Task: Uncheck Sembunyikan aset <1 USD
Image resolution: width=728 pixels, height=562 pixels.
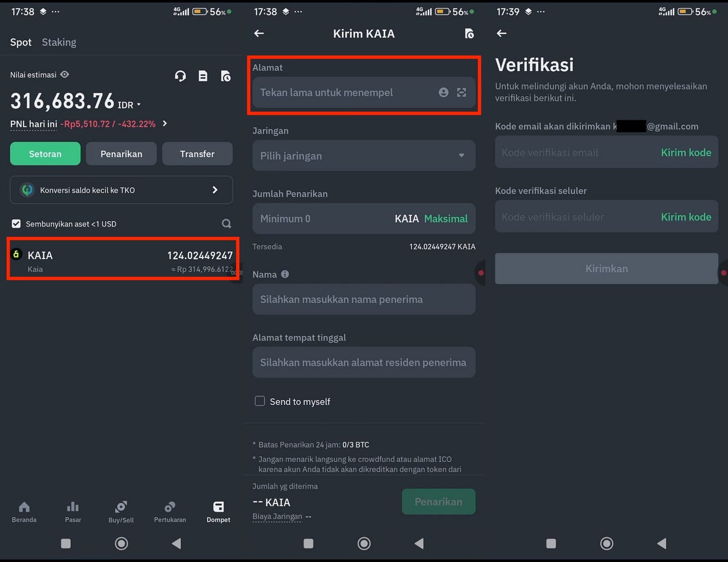Action: [x=16, y=223]
